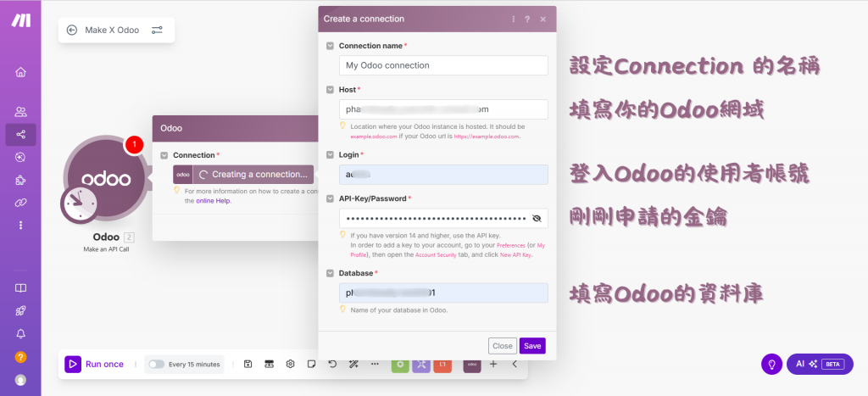This screenshot has width=868, height=396.
Task: Click the Make X Odoo scenario title
Action: tap(112, 30)
